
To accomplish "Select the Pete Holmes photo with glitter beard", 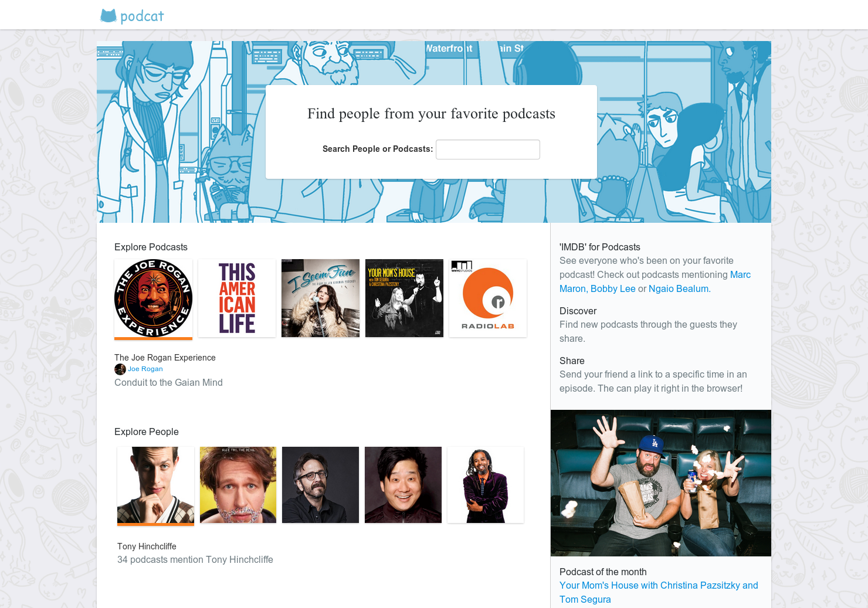I will pyautogui.click(x=238, y=485).
